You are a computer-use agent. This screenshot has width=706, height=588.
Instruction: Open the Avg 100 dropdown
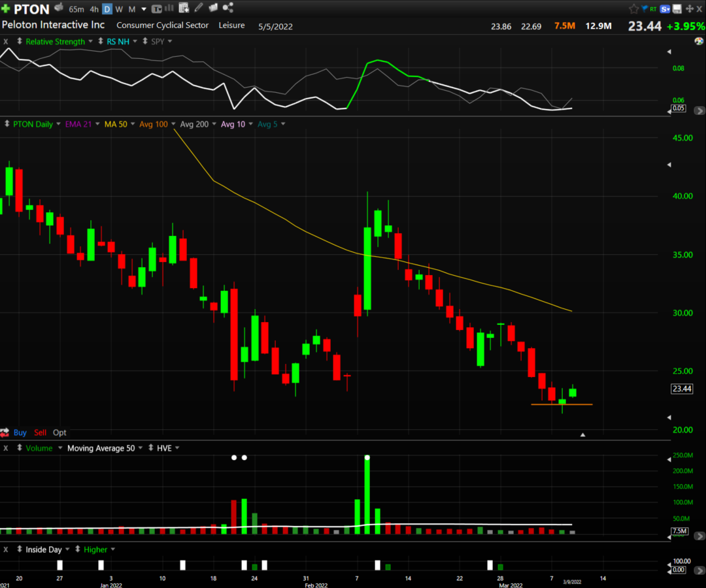(x=173, y=124)
